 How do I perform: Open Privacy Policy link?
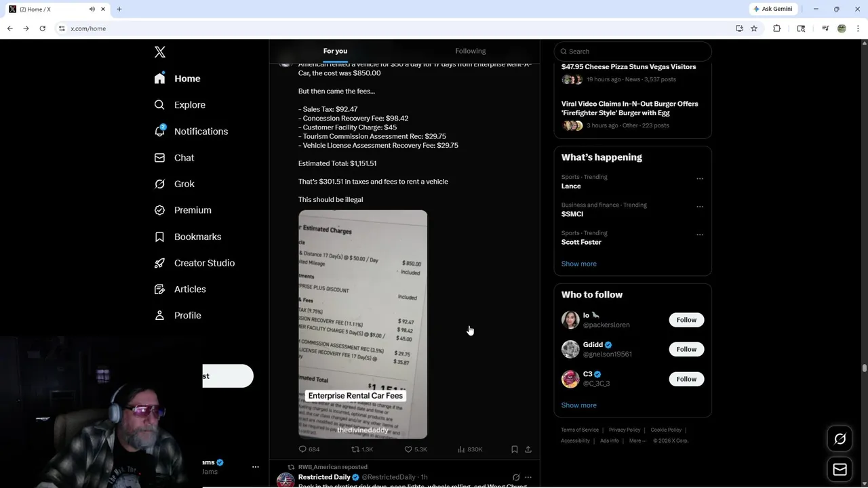625,430
